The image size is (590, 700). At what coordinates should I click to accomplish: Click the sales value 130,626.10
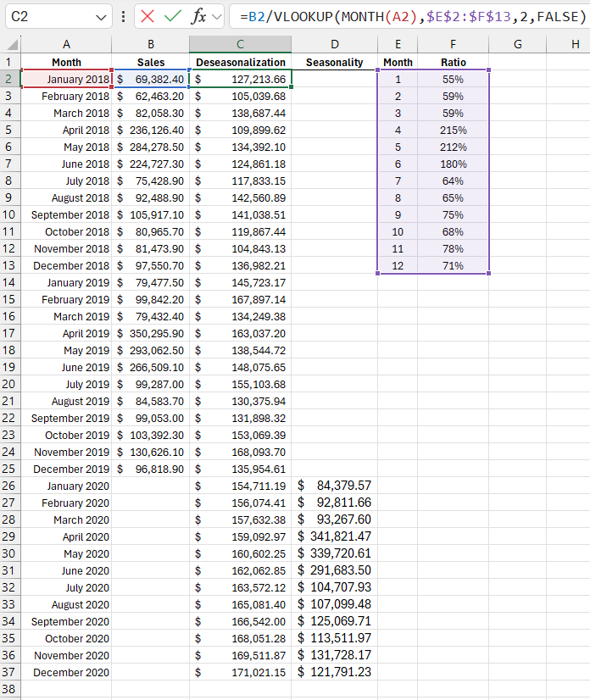151,453
